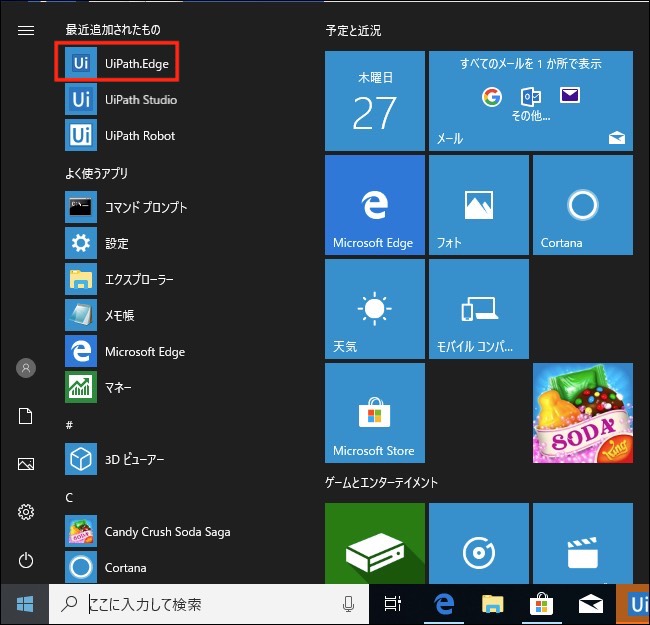Image resolution: width=650 pixels, height=625 pixels.
Task: Jump to letter C section header
Action: point(70,497)
